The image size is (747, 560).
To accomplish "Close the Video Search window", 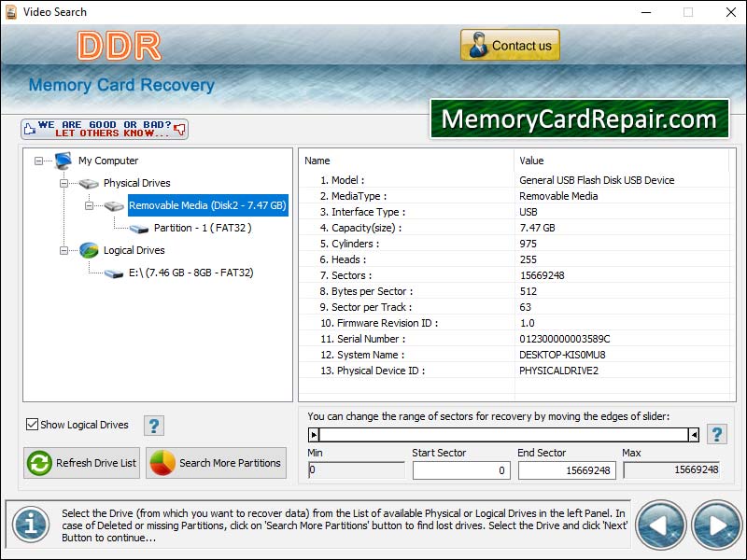I will (x=731, y=12).
